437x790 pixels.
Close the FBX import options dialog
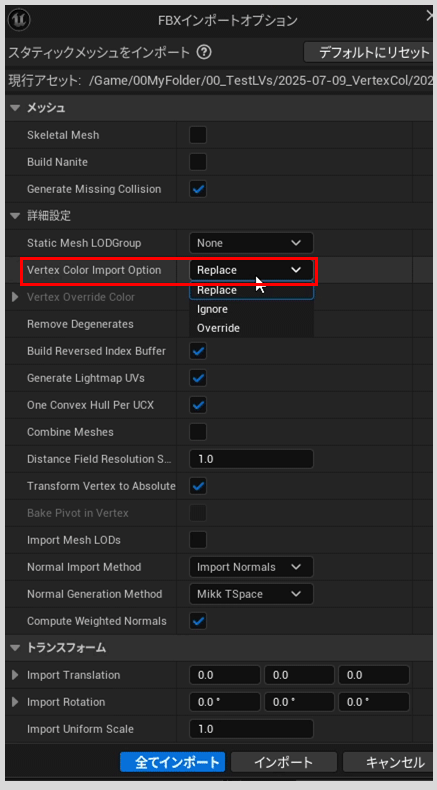coord(429,17)
